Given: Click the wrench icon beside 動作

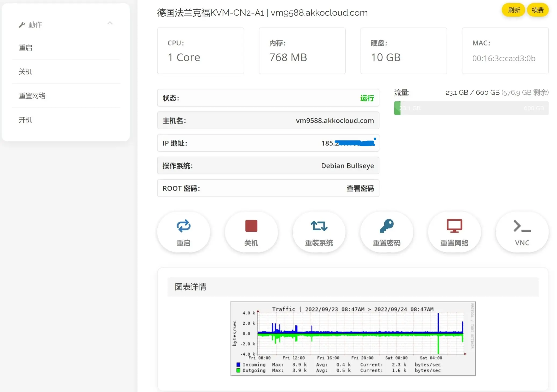Looking at the screenshot, I should tap(22, 25).
